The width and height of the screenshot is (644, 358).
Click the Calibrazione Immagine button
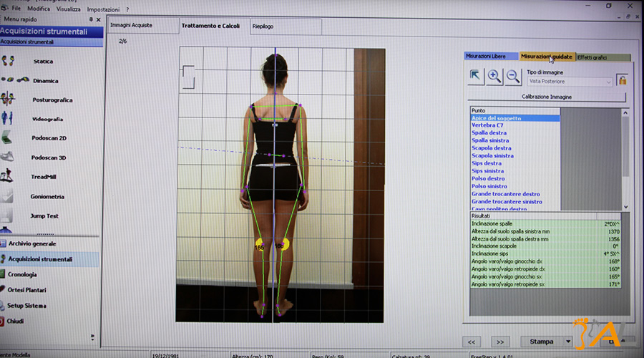coord(546,97)
